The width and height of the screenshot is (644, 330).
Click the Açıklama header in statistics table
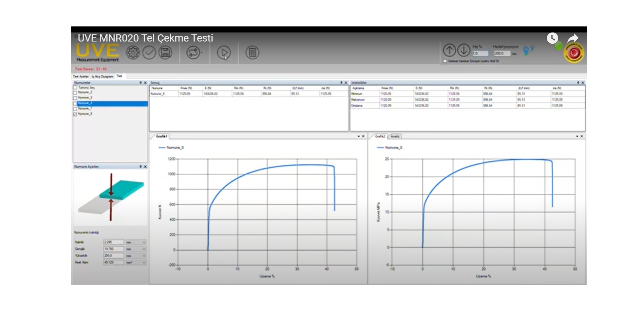(358, 88)
